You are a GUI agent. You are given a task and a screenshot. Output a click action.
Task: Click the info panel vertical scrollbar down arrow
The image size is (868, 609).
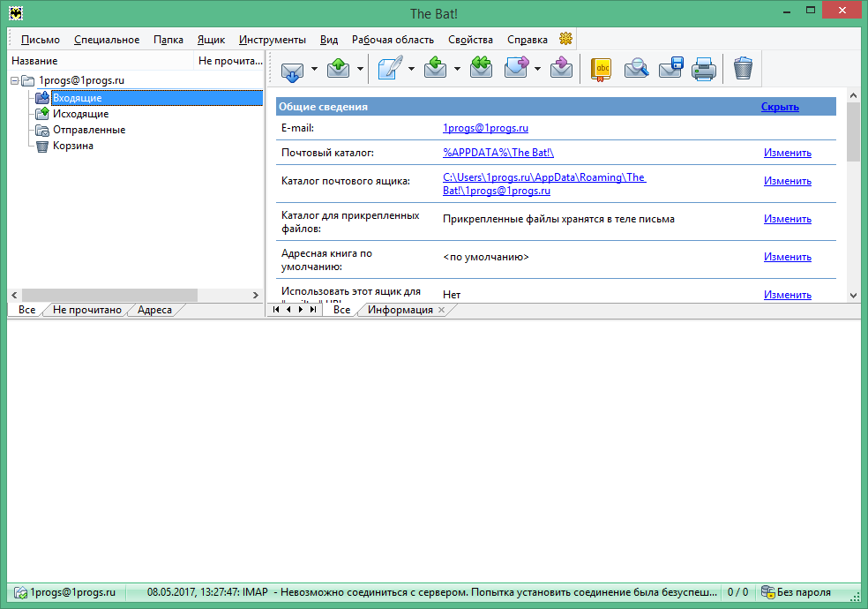point(853,296)
